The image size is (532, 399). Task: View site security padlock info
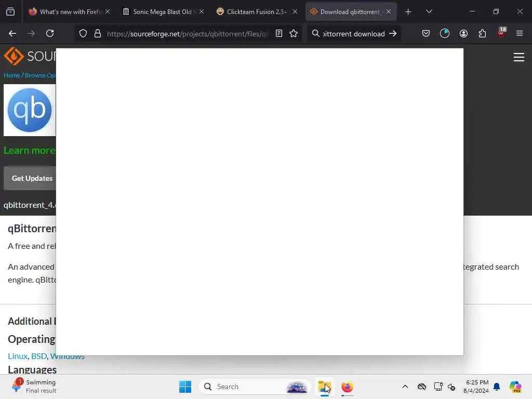[x=98, y=34]
